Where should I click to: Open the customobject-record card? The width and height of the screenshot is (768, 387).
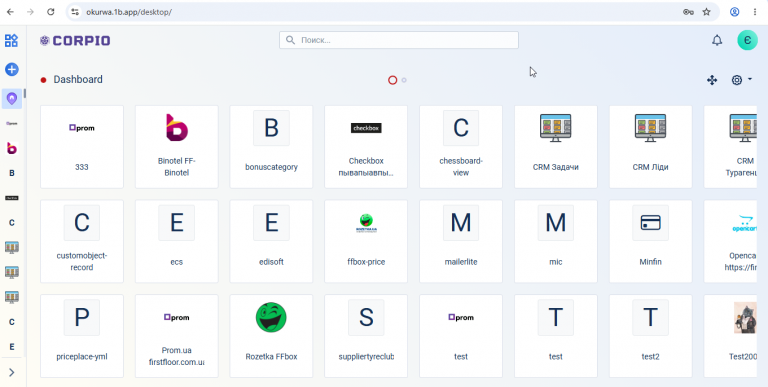tap(82, 242)
